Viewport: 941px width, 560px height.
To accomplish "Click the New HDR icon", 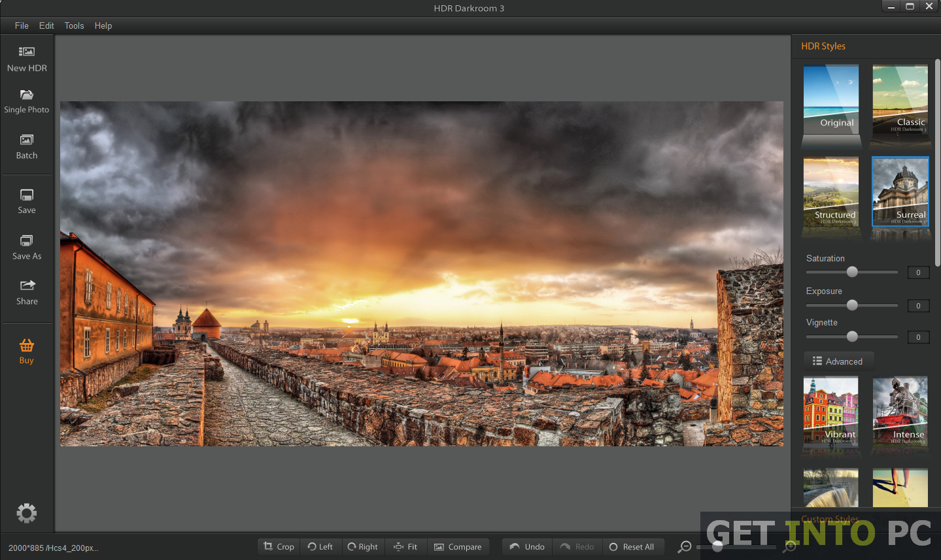I will (26, 58).
